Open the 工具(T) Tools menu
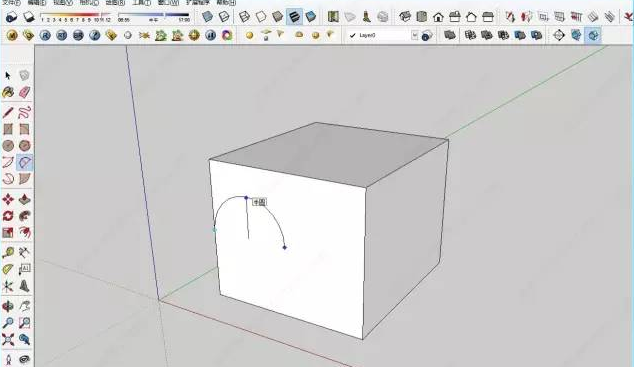 point(142,2)
